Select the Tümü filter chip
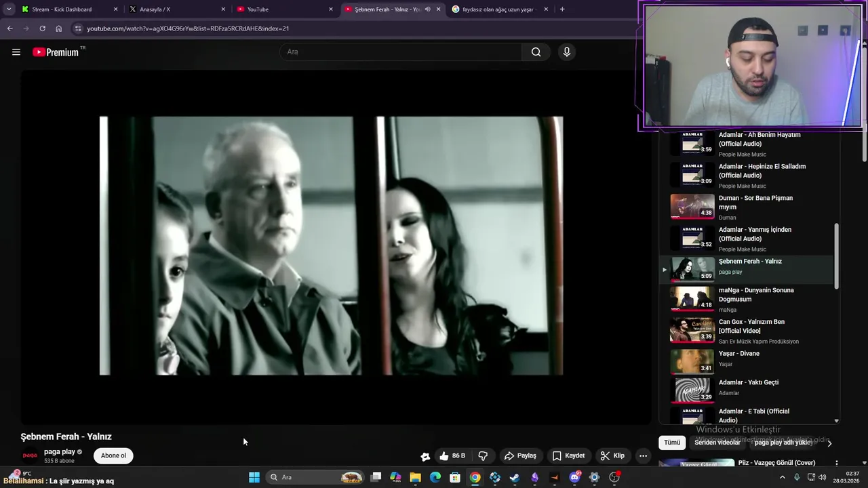This screenshot has height=488, width=868. coord(672,443)
